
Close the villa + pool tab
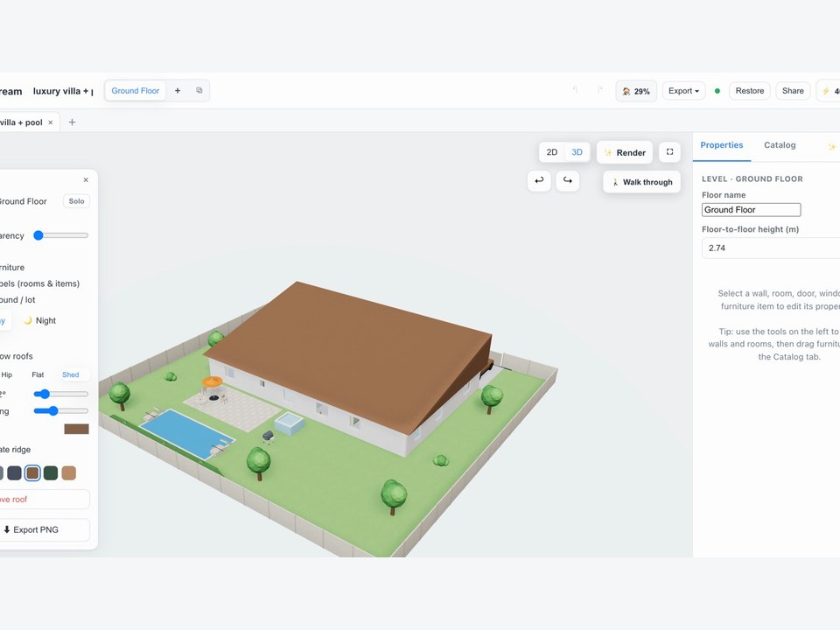pos(51,122)
